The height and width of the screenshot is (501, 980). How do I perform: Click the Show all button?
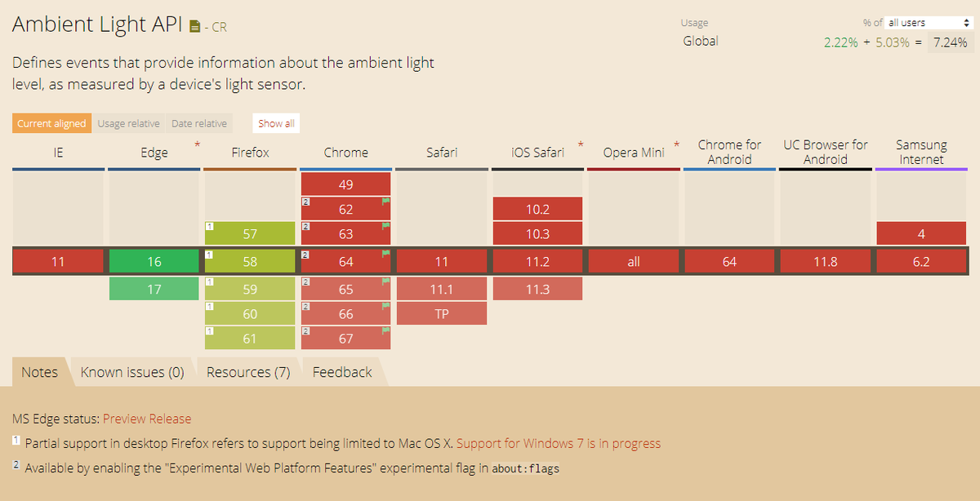coord(275,122)
